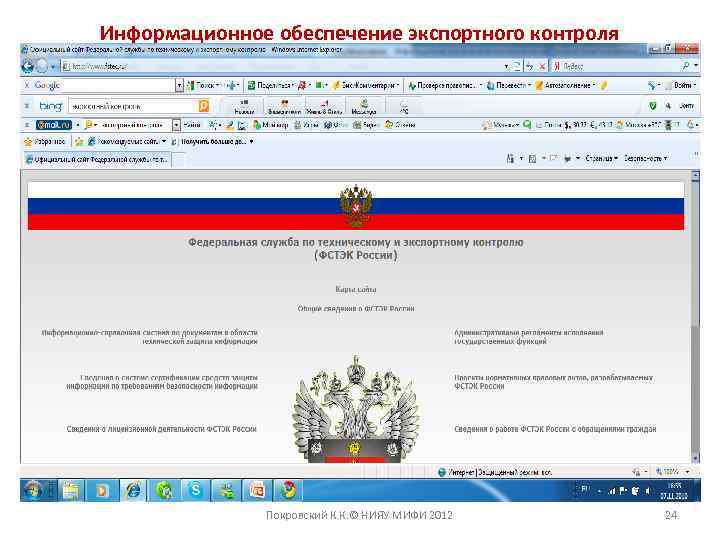This screenshot has width=720, height=540.
Task: Click the scrollbar down arrow
Action: click(695, 458)
